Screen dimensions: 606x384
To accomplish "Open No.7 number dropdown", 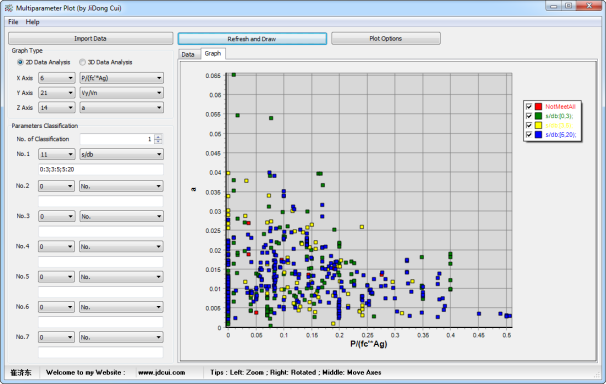I will pos(56,337).
